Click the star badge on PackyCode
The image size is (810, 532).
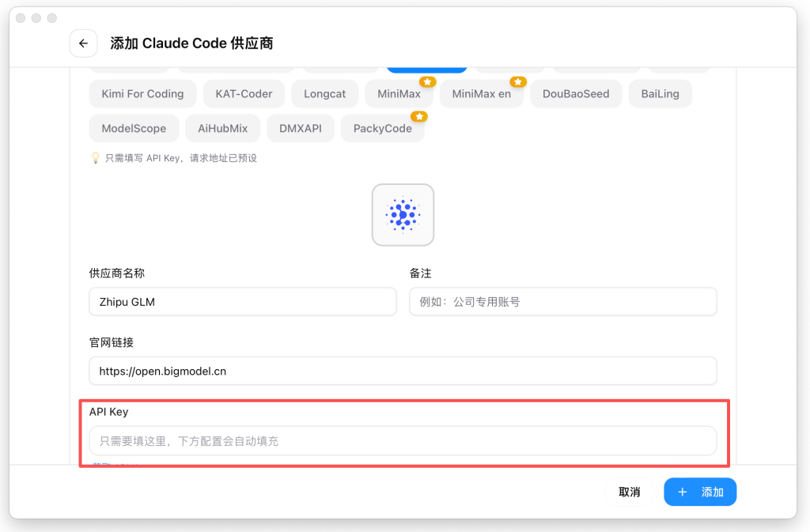418,117
